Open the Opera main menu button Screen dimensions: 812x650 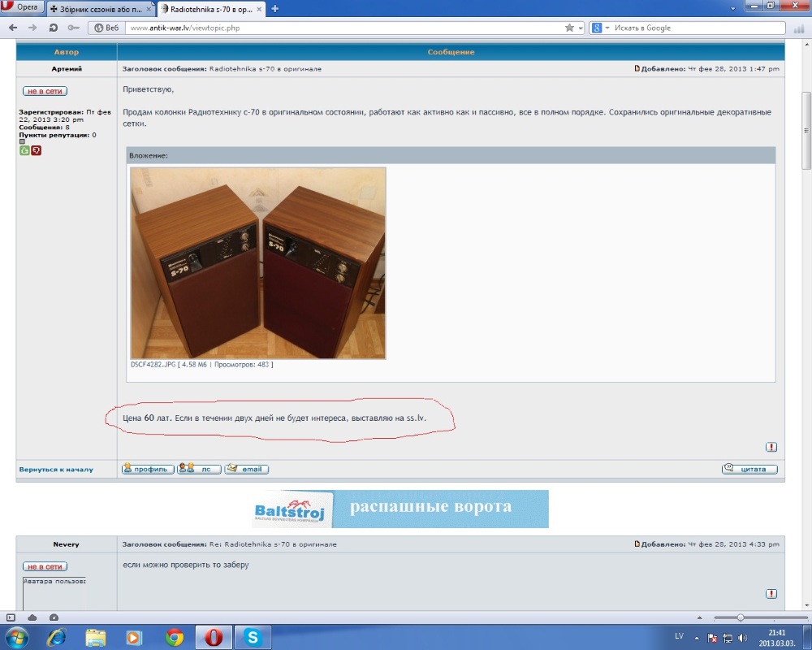click(x=21, y=6)
